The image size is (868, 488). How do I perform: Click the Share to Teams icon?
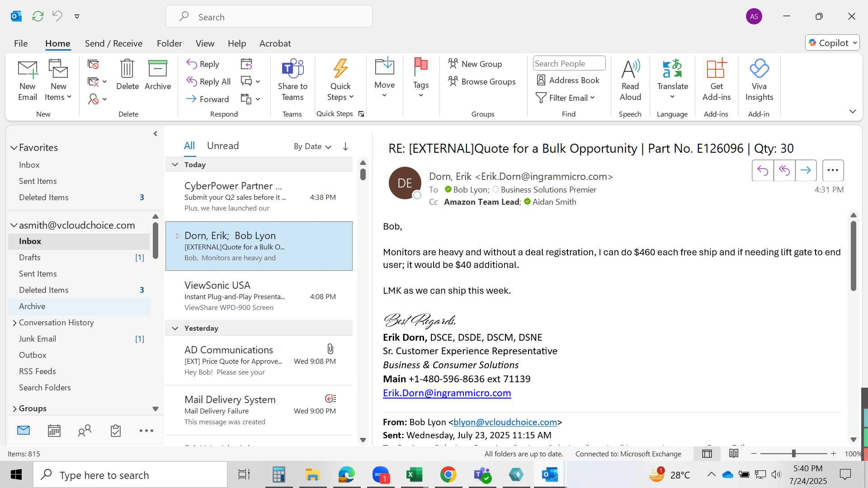point(292,69)
